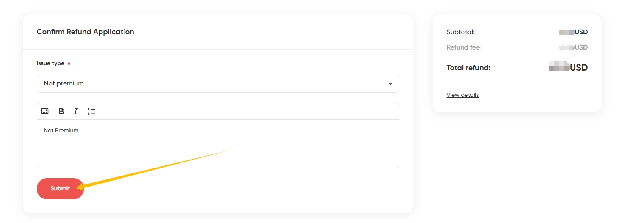
Task: Click the Total refund USD amount
Action: [x=568, y=68]
